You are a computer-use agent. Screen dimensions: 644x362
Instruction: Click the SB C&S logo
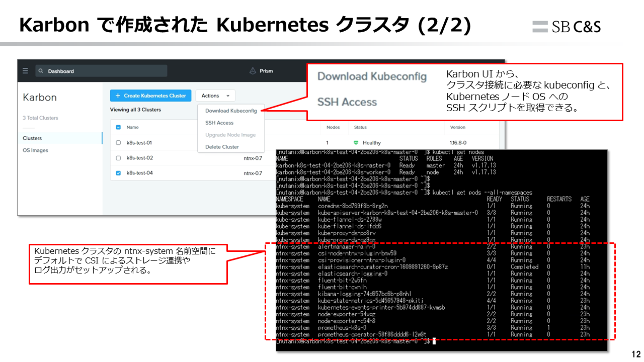[x=567, y=27]
